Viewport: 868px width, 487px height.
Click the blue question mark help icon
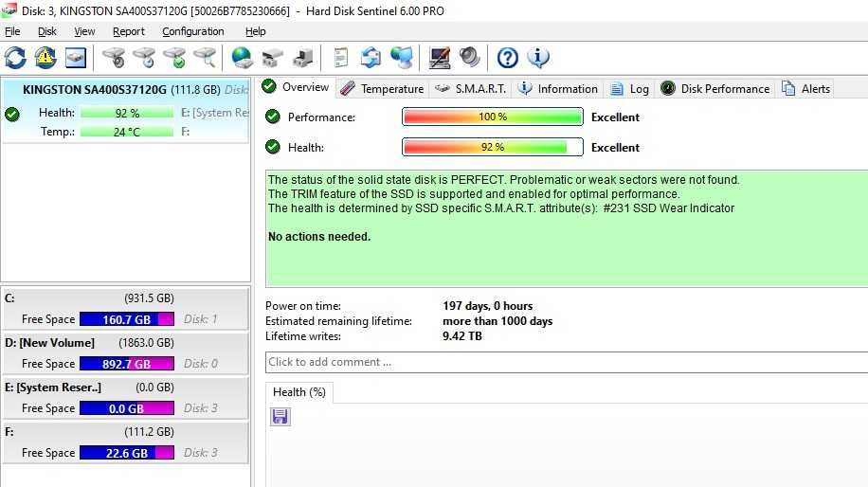508,58
